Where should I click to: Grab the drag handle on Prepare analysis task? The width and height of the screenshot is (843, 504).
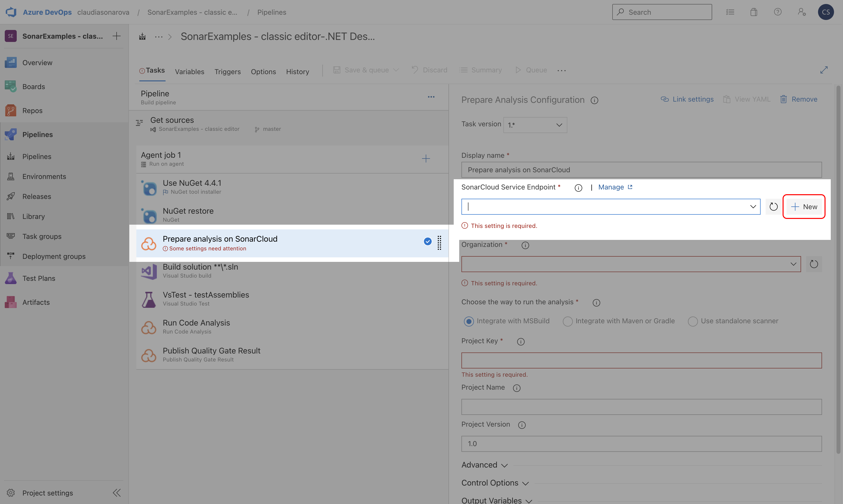439,243
